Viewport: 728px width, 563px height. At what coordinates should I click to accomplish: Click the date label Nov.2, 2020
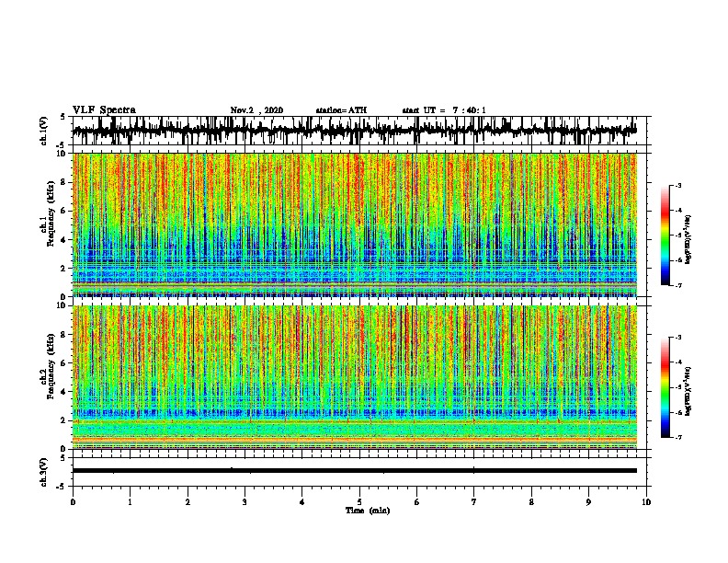[x=256, y=110]
